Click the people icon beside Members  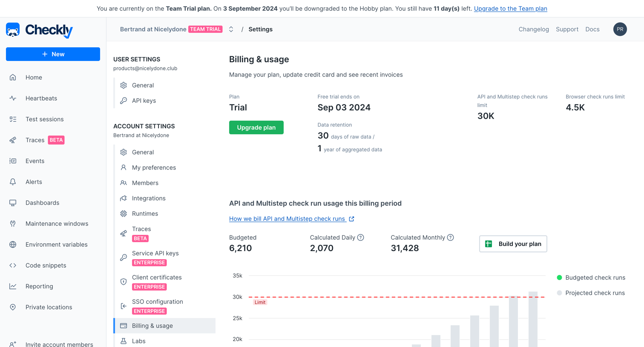(124, 183)
